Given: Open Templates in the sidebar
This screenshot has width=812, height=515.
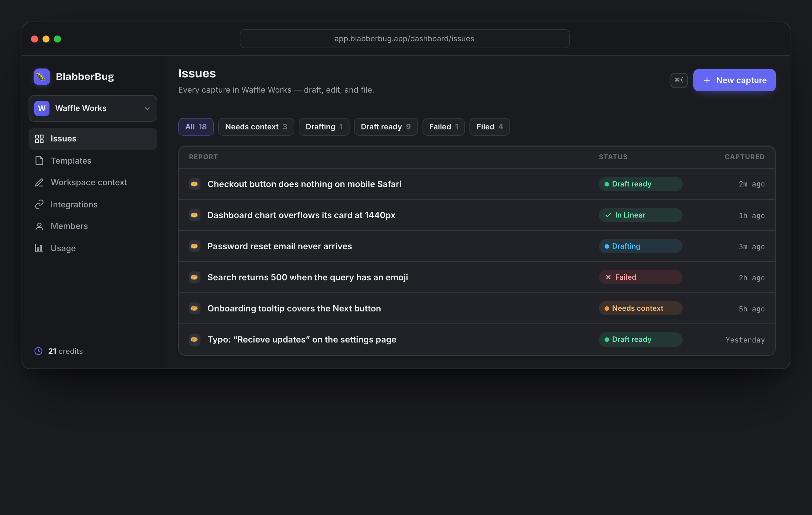Looking at the screenshot, I should coord(93,160).
